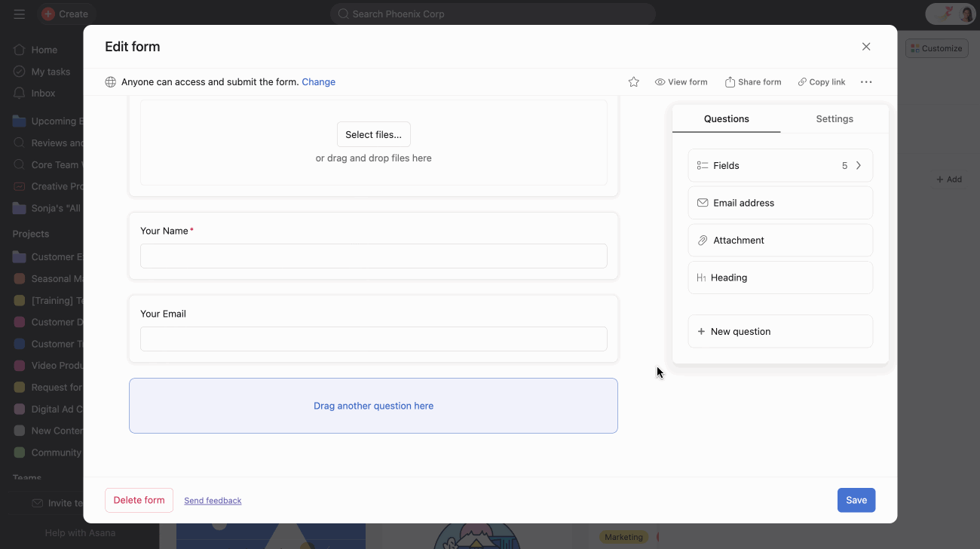The height and width of the screenshot is (549, 980).
Task: Close the Edit form dialog
Action: 866,47
